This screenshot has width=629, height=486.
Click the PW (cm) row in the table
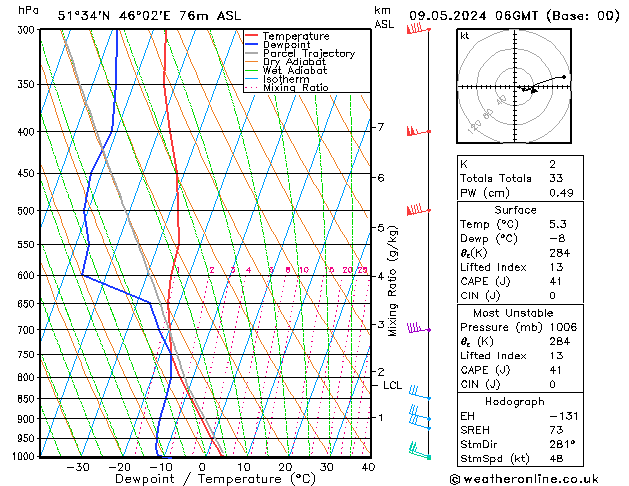(x=512, y=193)
